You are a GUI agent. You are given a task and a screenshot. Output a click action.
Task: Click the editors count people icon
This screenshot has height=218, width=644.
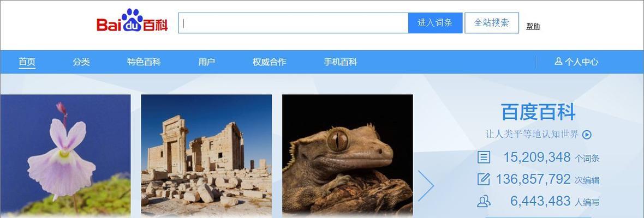[x=484, y=201]
